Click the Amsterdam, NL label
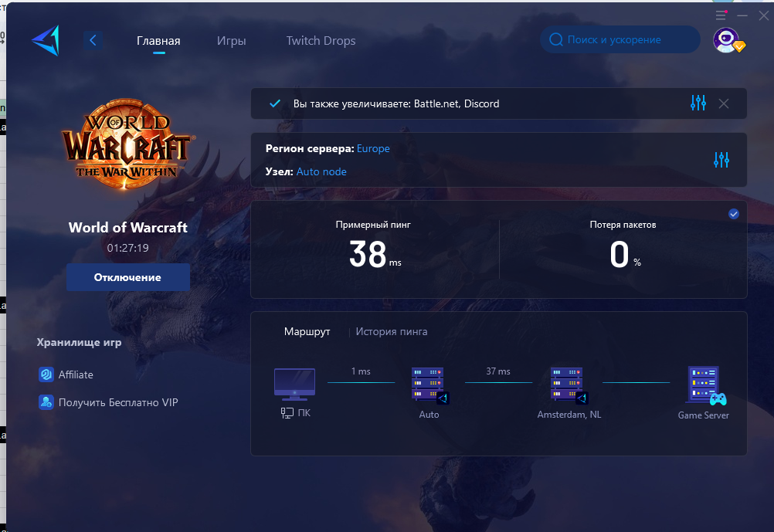774x532 pixels. tap(569, 415)
